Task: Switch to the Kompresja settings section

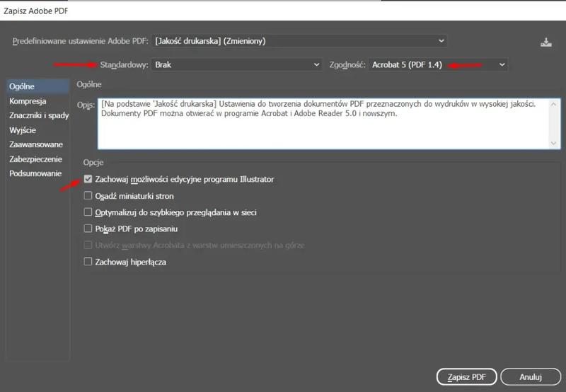Action: 28,101
